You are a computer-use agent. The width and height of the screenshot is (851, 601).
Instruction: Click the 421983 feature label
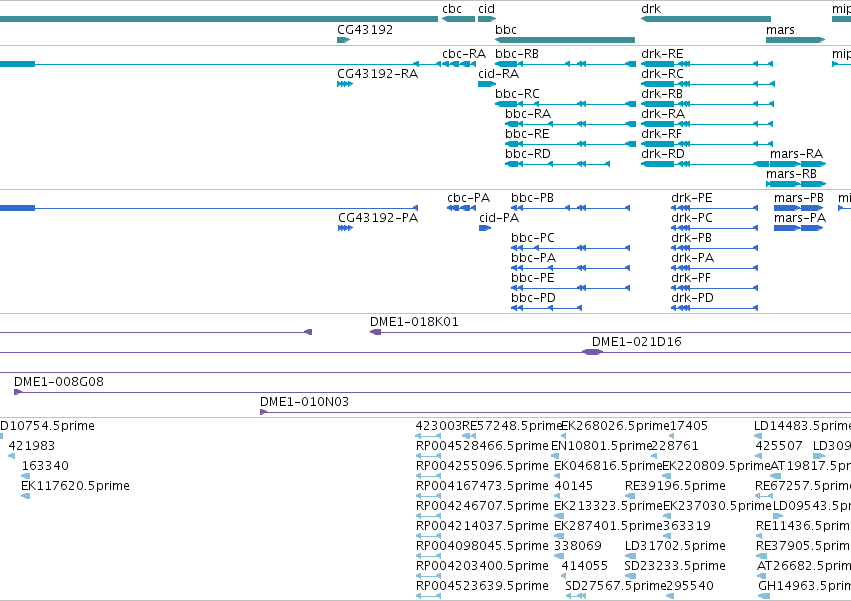click(31, 446)
